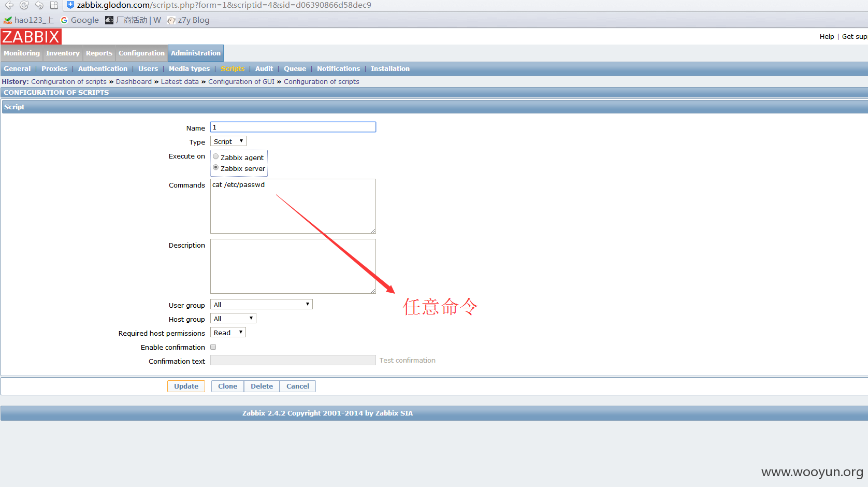
Task: Select the Administration tab
Action: (196, 53)
